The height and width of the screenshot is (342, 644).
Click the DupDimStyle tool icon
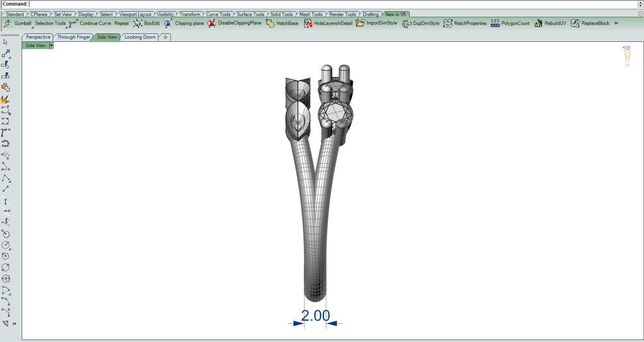(x=406, y=23)
